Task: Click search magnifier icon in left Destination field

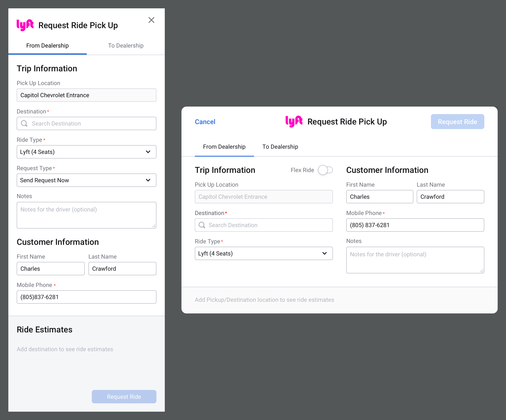Action: click(24, 123)
